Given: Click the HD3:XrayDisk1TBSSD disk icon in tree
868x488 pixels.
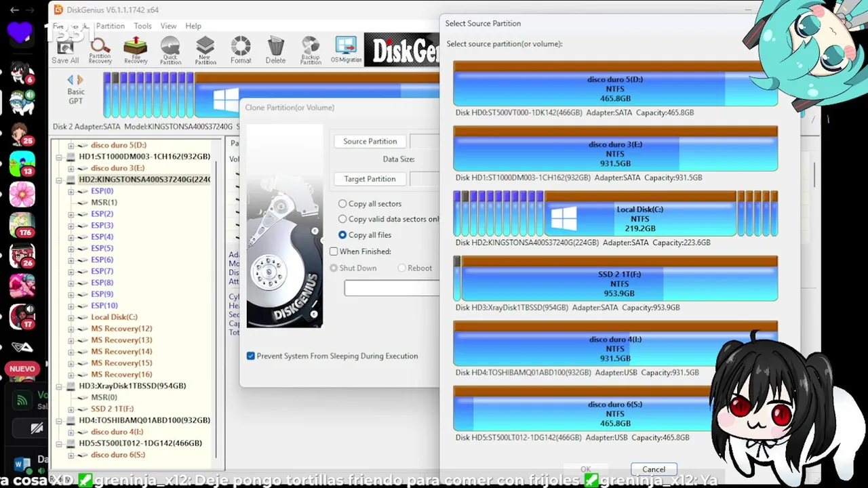Looking at the screenshot, I should [x=71, y=386].
